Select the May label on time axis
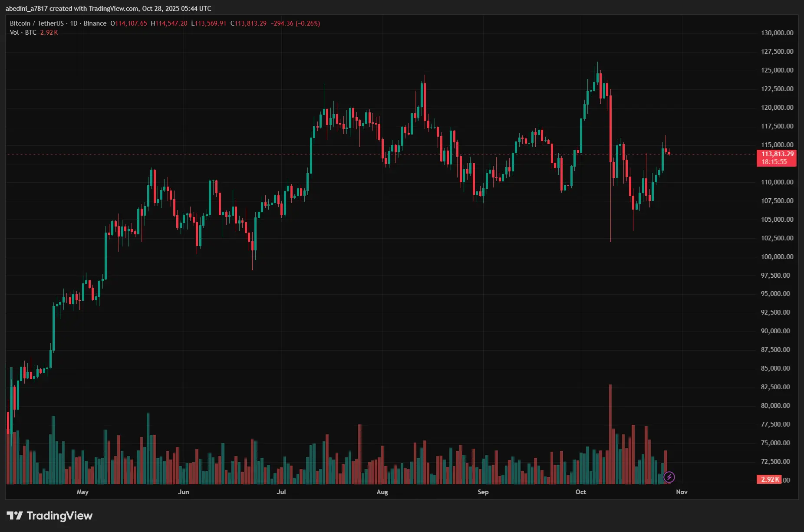This screenshot has width=804, height=532. pos(82,492)
